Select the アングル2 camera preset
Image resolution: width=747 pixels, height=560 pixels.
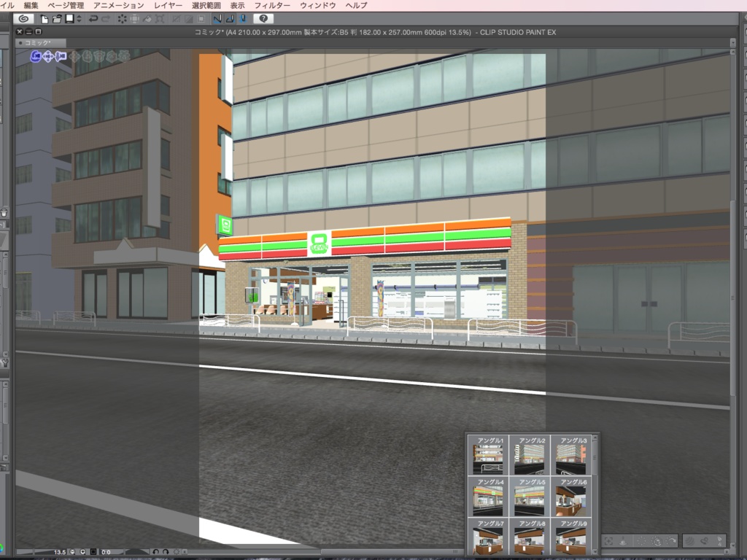pos(530,455)
